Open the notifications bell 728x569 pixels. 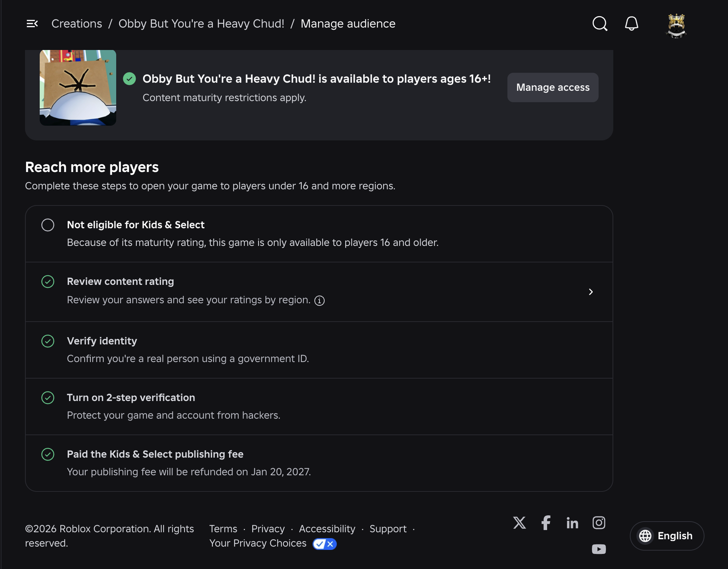pyautogui.click(x=632, y=24)
